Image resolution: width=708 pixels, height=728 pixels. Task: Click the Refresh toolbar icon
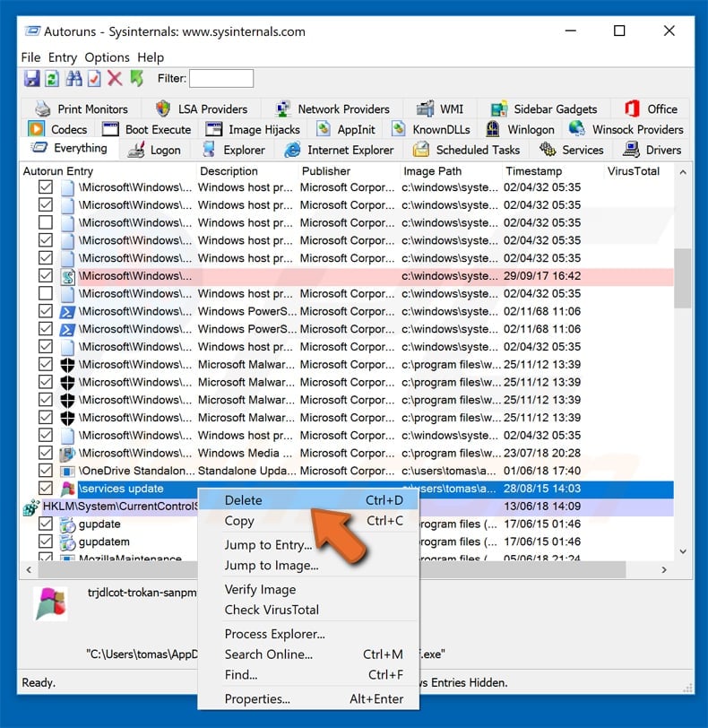(52, 79)
